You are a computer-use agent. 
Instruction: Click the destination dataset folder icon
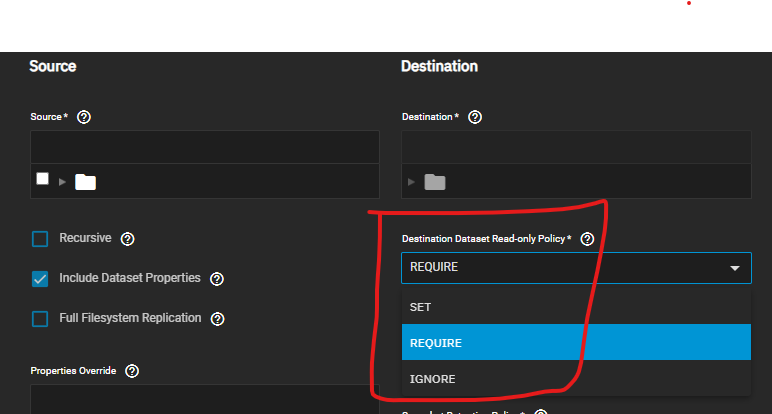coord(435,182)
